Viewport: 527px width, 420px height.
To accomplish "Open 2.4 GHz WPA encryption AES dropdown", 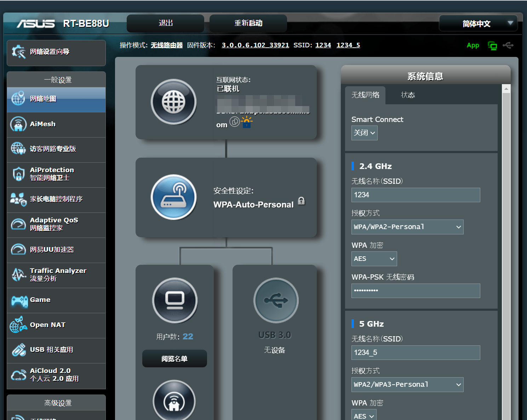I will coord(374,259).
